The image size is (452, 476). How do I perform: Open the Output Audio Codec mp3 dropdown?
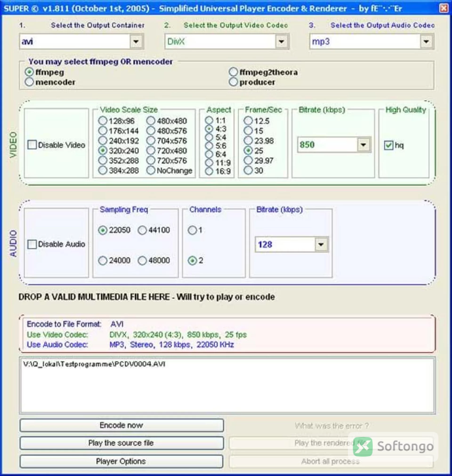[372, 42]
